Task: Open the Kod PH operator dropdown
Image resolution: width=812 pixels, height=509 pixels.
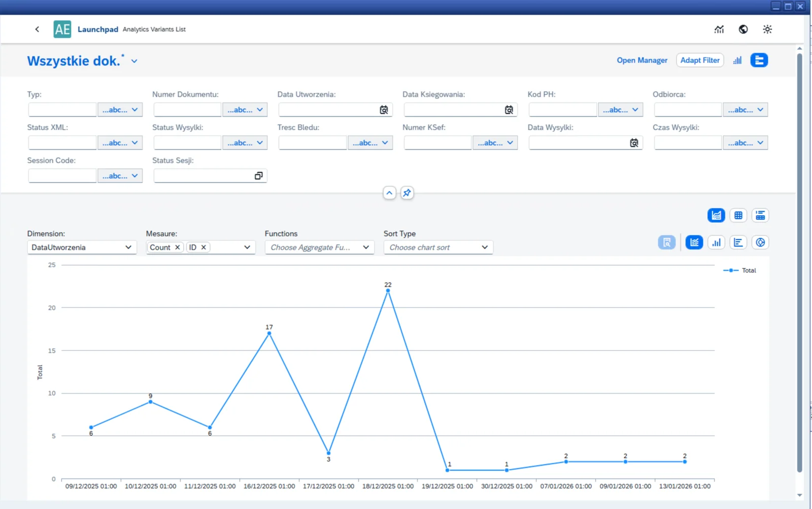Action: [x=621, y=110]
